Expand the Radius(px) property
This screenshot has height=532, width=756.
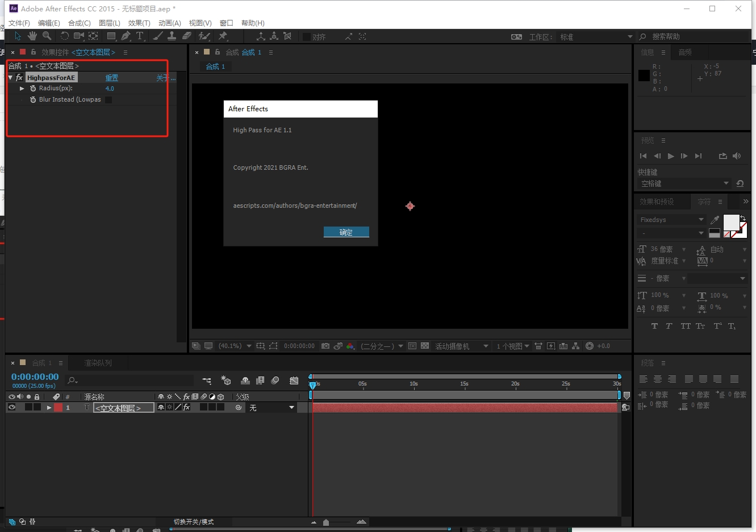[22, 89]
